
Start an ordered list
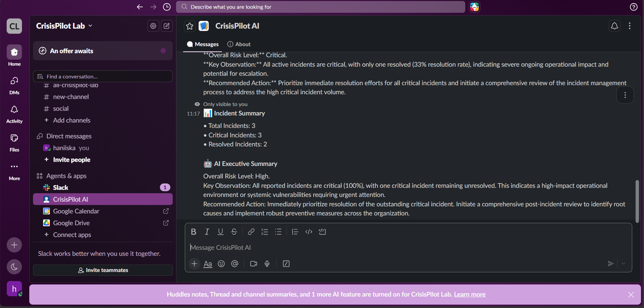click(265, 232)
